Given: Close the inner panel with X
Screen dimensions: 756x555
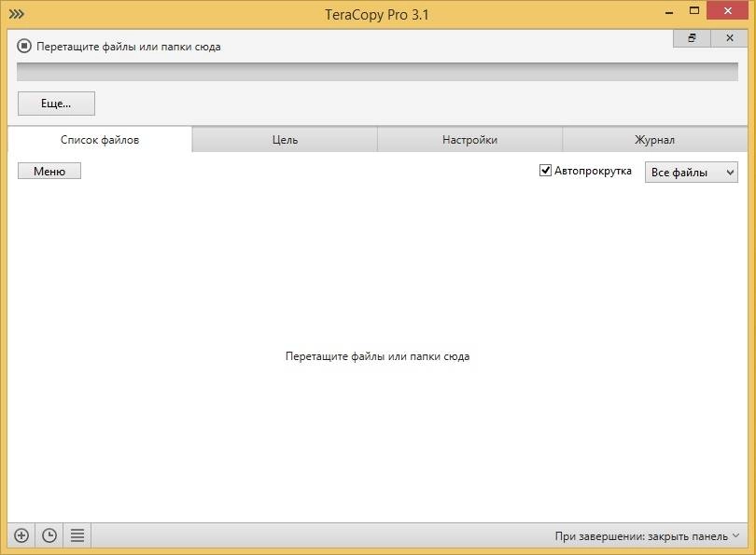Looking at the screenshot, I should tap(730, 38).
